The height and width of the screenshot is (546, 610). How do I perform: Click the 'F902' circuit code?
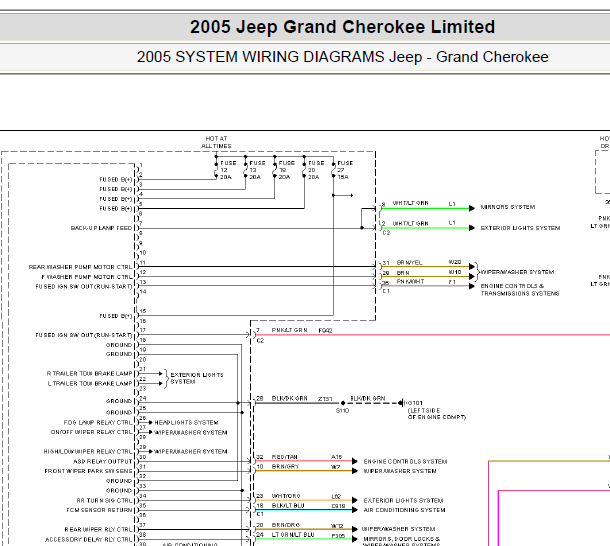325,330
